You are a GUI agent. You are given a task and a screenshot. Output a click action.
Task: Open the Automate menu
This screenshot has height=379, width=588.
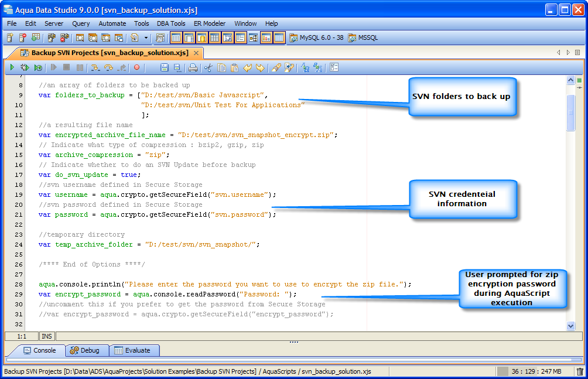point(112,23)
